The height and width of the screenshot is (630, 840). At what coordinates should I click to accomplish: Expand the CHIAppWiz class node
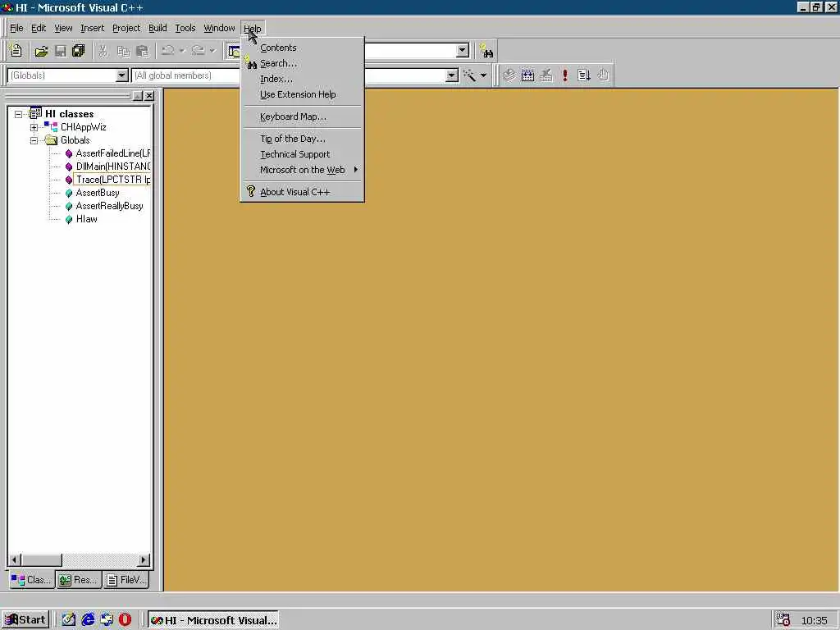(x=34, y=127)
